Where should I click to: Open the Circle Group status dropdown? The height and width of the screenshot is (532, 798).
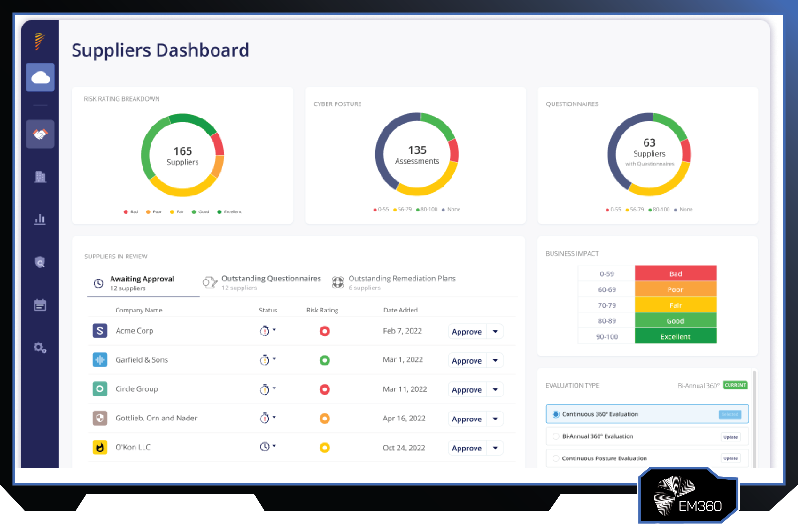click(268, 389)
